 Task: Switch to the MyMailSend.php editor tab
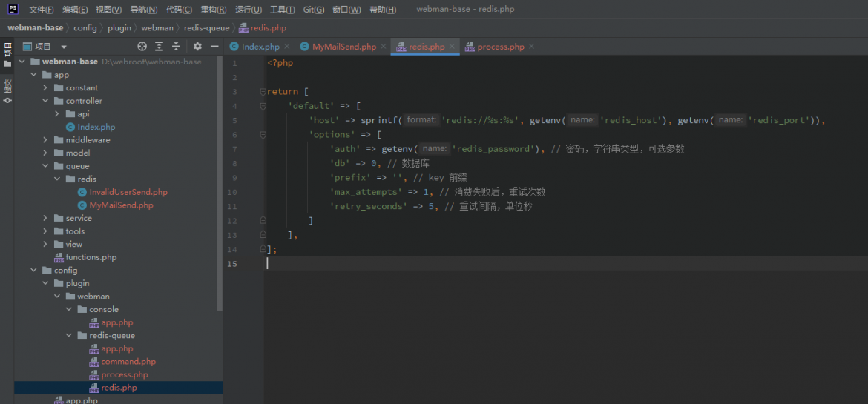point(343,47)
